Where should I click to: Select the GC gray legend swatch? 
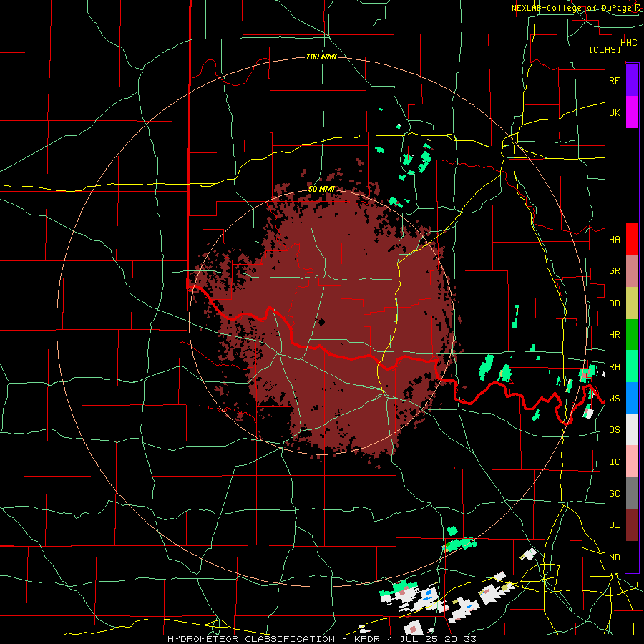pos(632,493)
